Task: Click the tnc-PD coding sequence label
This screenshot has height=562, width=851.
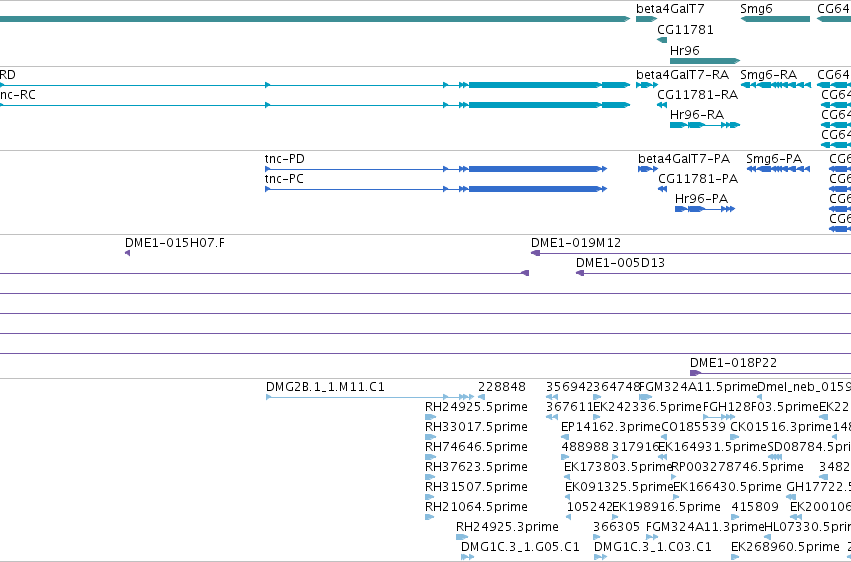Action: click(284, 159)
